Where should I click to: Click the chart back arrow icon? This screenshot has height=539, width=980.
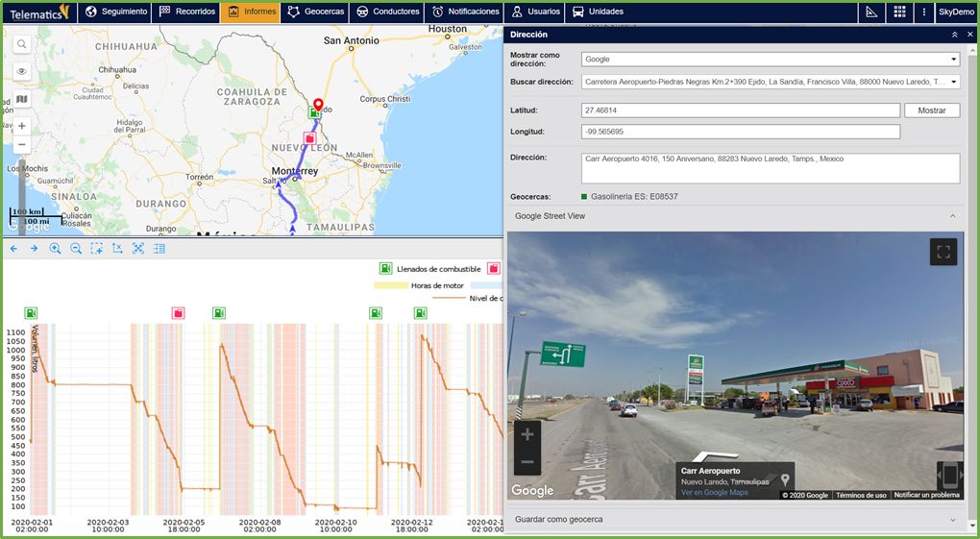[13, 249]
